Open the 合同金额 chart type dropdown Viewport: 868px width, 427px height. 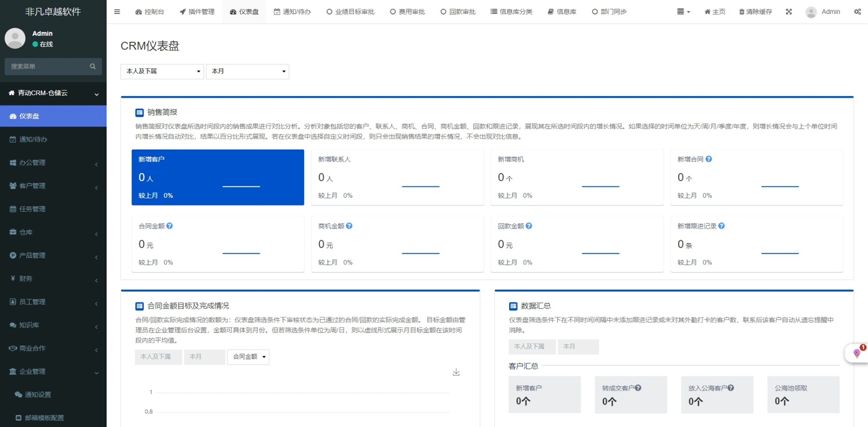click(x=248, y=357)
